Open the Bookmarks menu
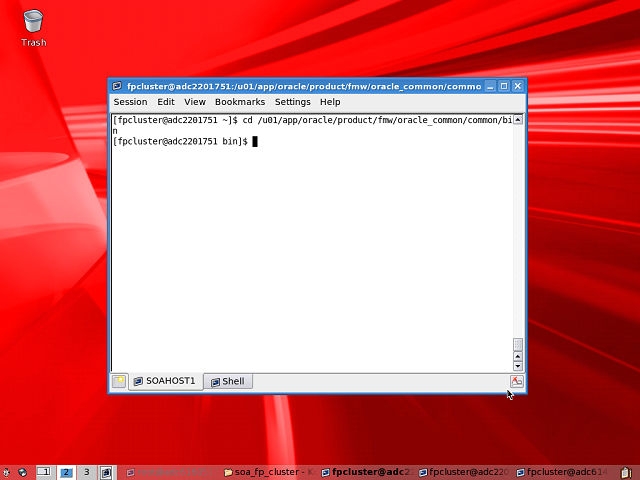Image resolution: width=640 pixels, height=480 pixels. click(x=240, y=102)
